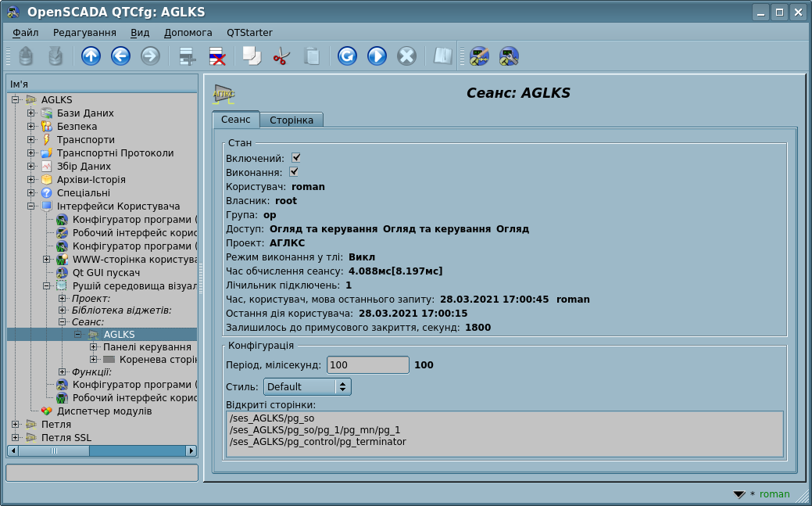Click the Період, мілісекунд input field
This screenshot has width=812, height=506.
click(367, 365)
